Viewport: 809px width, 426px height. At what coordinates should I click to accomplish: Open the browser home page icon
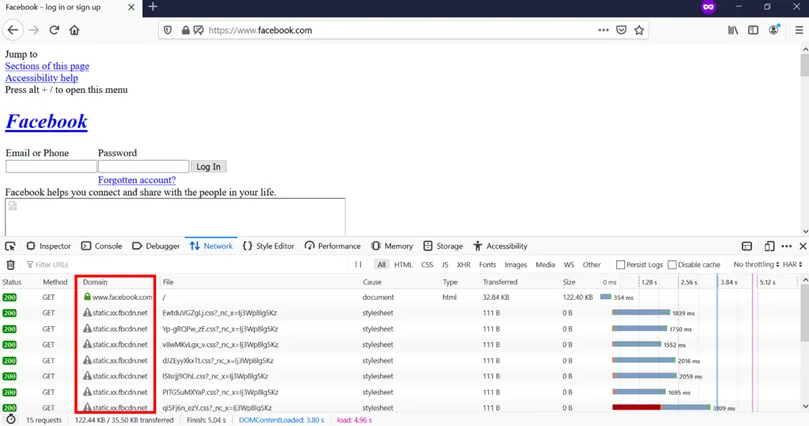74,30
